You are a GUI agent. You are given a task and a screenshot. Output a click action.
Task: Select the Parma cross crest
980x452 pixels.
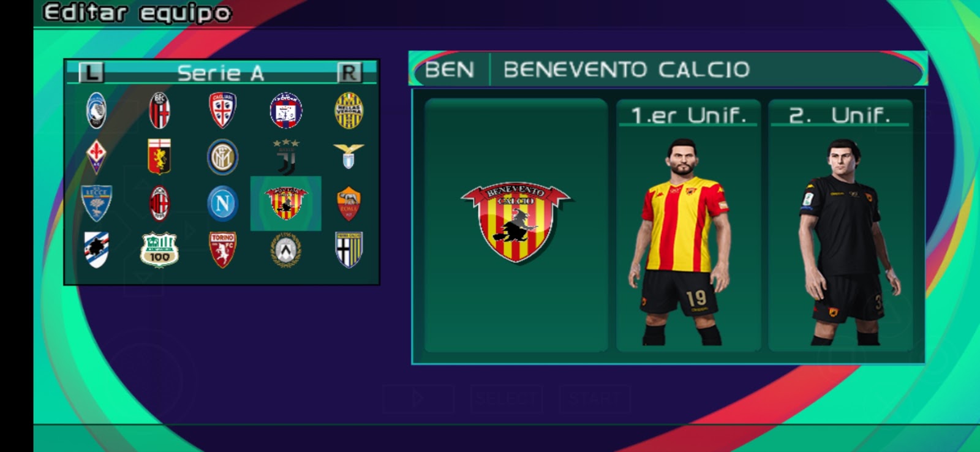349,250
